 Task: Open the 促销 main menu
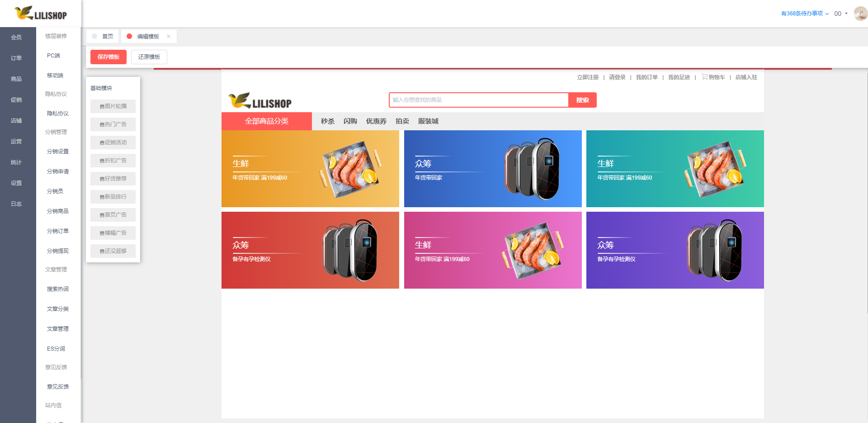point(16,100)
